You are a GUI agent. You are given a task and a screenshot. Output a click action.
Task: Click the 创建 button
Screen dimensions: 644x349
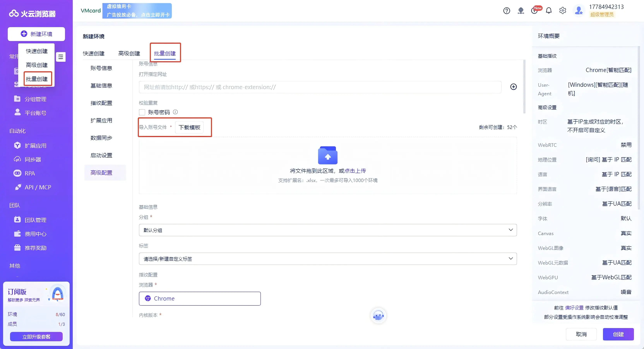pyautogui.click(x=618, y=334)
